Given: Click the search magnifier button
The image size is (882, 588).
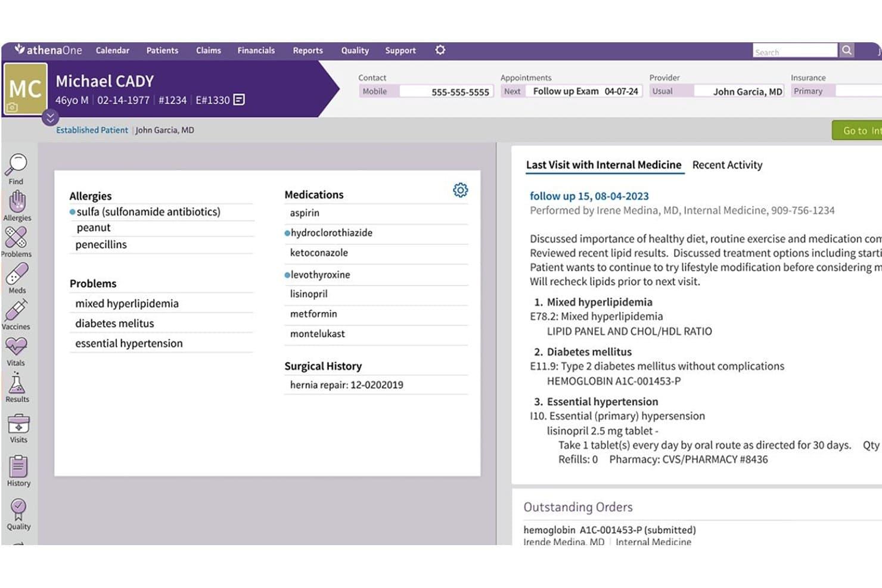Looking at the screenshot, I should (847, 51).
